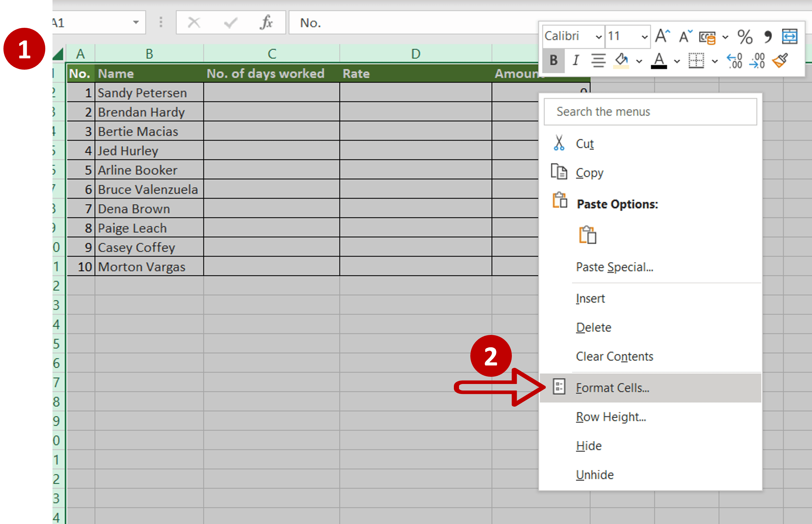Apply italic formatting from the mini toolbar

(x=575, y=60)
